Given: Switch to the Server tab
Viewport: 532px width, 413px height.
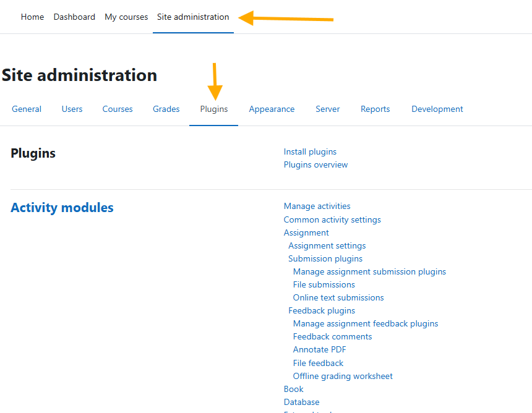Looking at the screenshot, I should tap(327, 109).
